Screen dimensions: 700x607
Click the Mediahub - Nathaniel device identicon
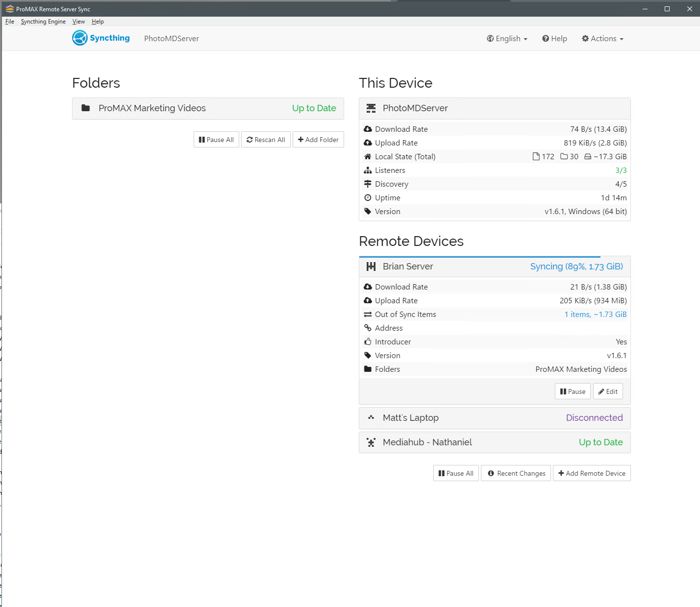371,442
